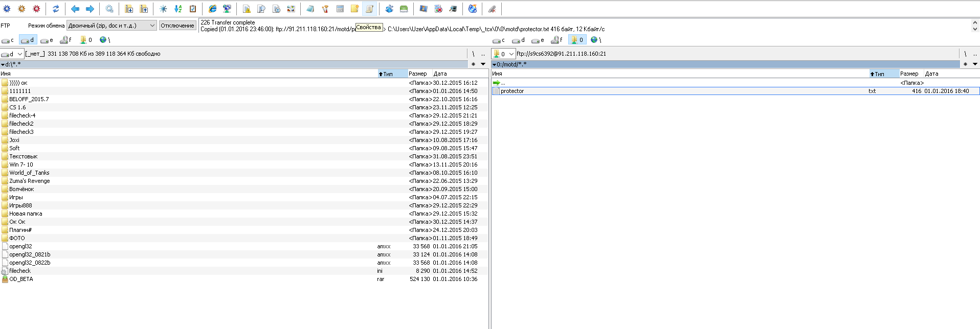Switch right panel to drive c
The height and width of the screenshot is (329, 980).
pyautogui.click(x=499, y=40)
